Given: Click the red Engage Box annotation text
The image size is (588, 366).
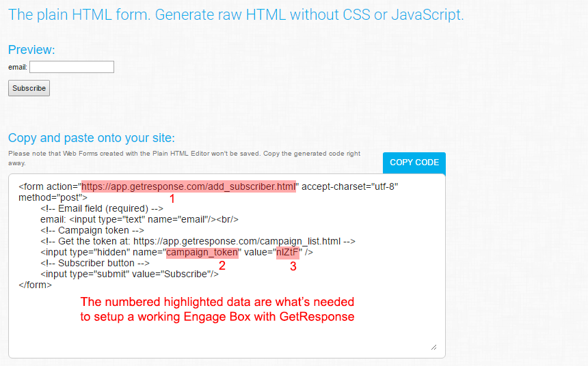Looking at the screenshot, I should click(x=217, y=309).
